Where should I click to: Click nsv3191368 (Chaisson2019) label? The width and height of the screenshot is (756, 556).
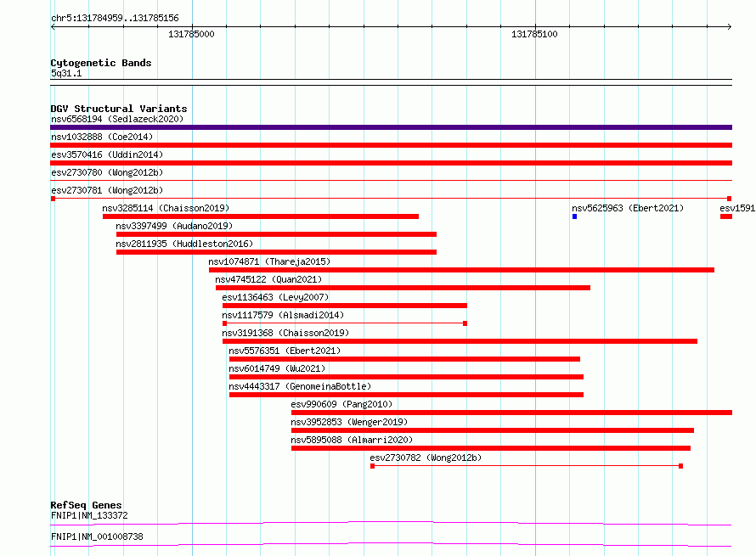[x=285, y=333]
